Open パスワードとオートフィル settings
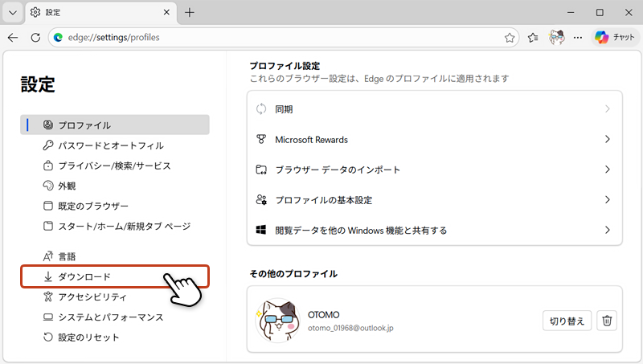This screenshot has height=364, width=643. pos(115,145)
